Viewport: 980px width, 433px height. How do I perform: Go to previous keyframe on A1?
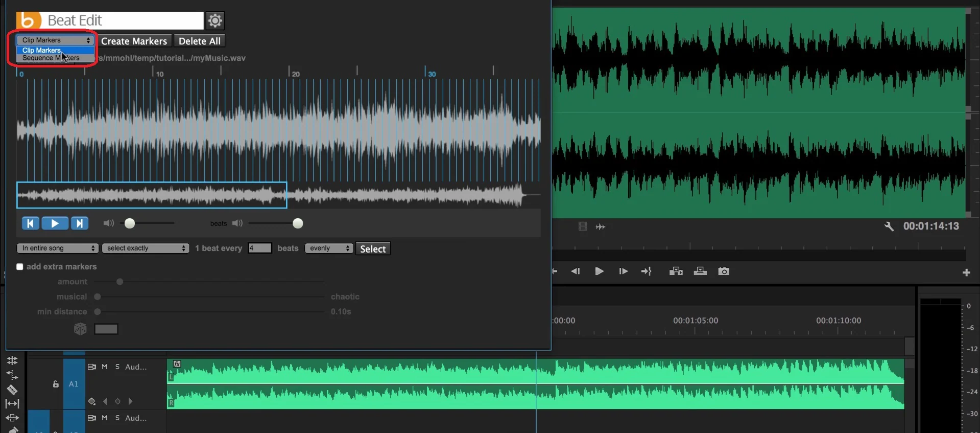(x=105, y=401)
